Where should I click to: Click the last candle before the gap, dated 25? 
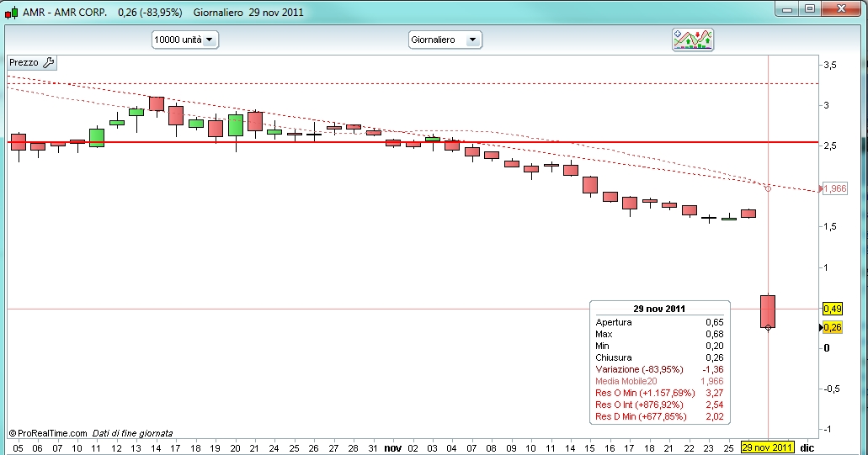(x=729, y=218)
